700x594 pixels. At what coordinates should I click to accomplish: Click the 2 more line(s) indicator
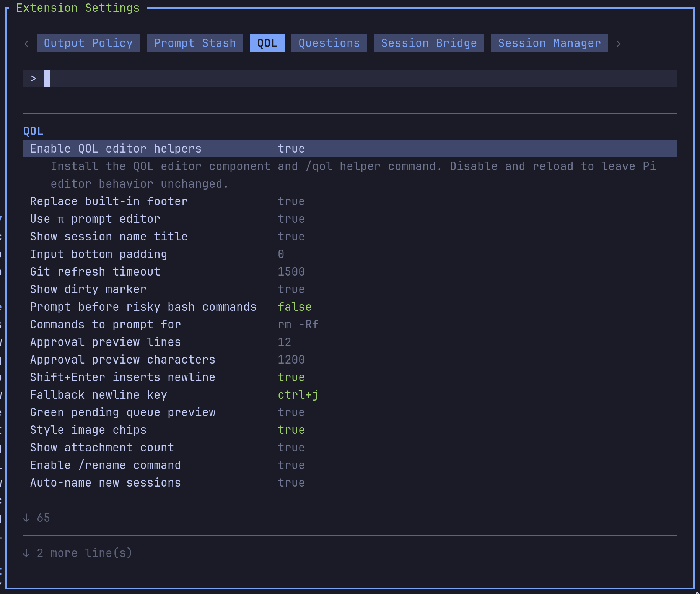78,553
